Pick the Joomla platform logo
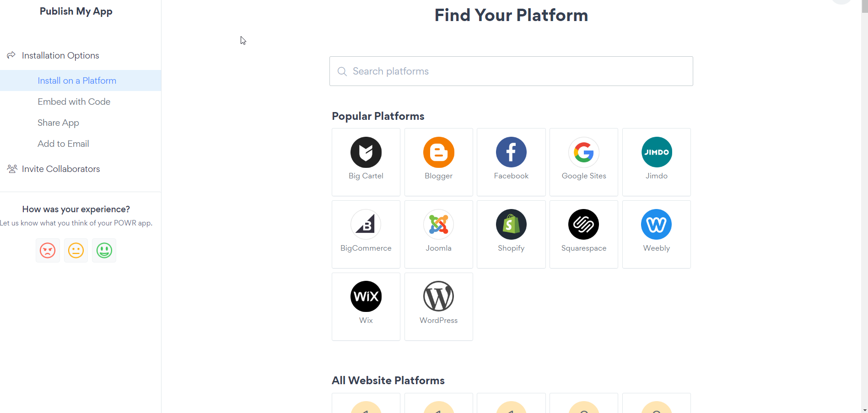The width and height of the screenshot is (868, 413). click(439, 225)
